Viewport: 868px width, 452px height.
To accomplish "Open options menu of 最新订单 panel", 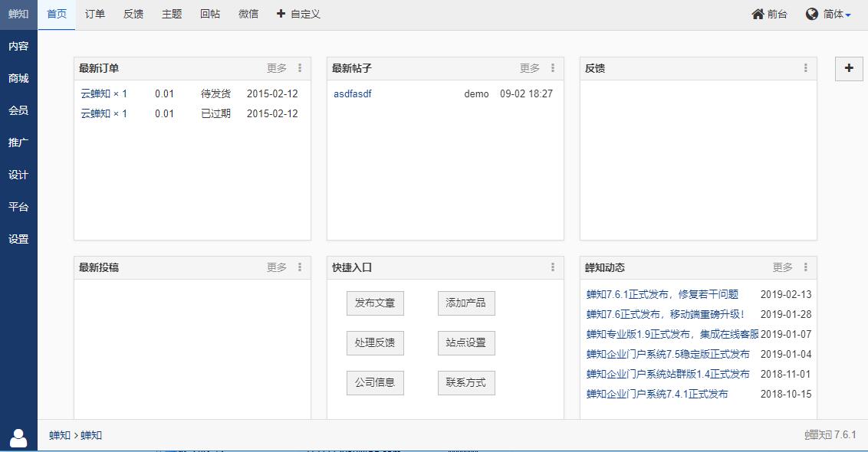I will [x=300, y=68].
